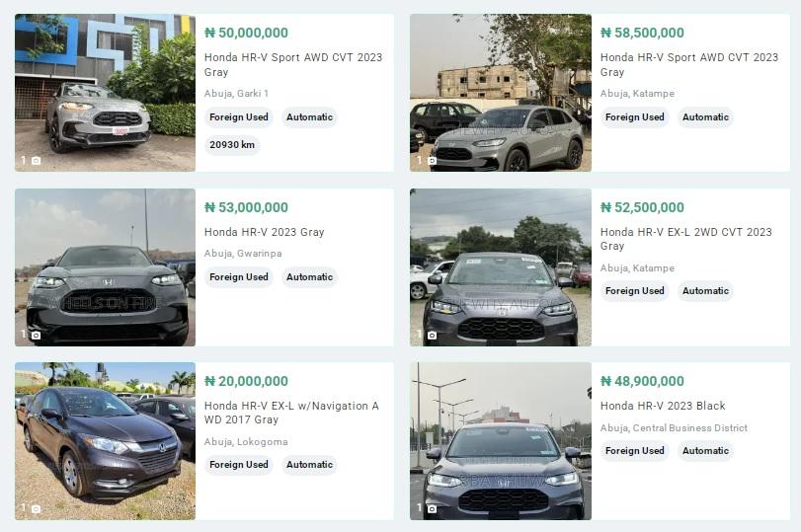Open the ₦58,500,000 Honda HR-V thumbnail
This screenshot has height=532, width=801.
(501, 92)
